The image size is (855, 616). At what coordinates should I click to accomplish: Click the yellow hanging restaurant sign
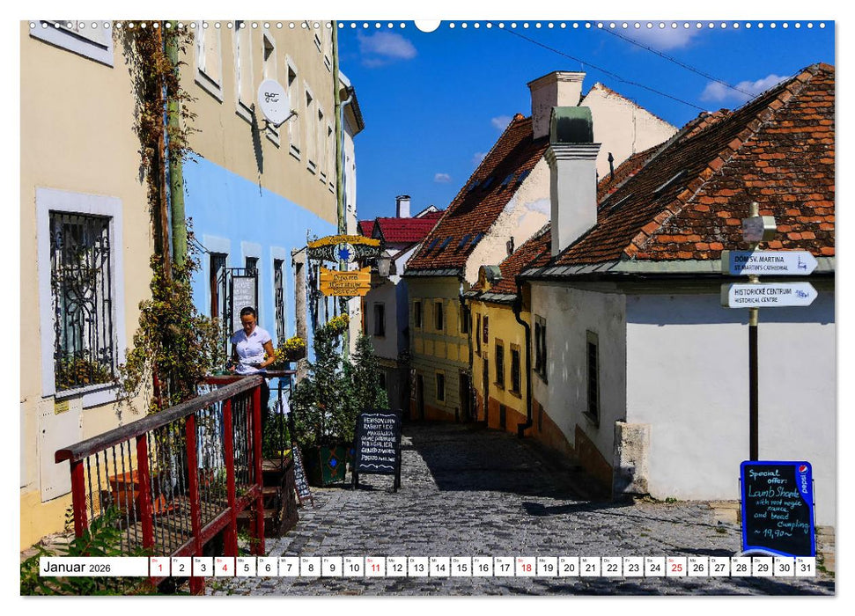click(x=344, y=286)
